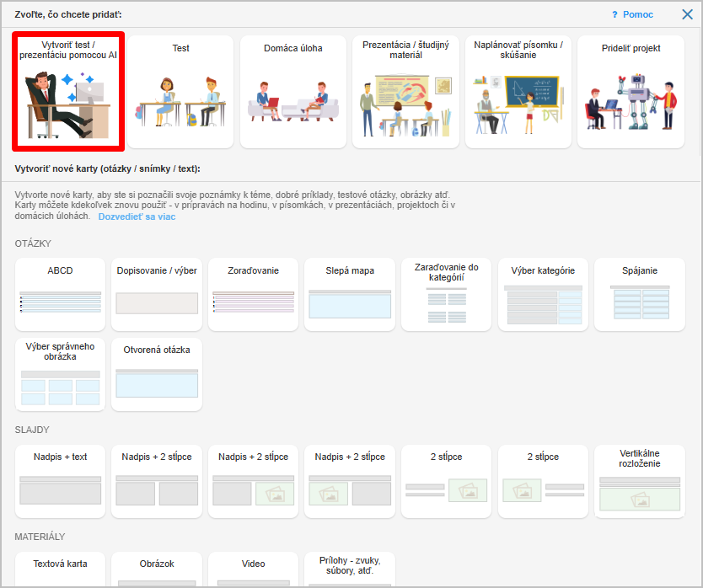Choose the Nadpis + text slide layout
Screen dimensions: 703x588
pyautogui.click(x=60, y=480)
